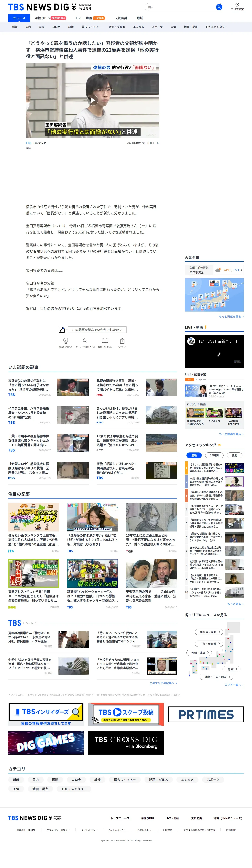This screenshot has height=868, width=252.
Task: Open 経済の話で困った時にみるやつ video
Action: pyautogui.click(x=195, y=417)
